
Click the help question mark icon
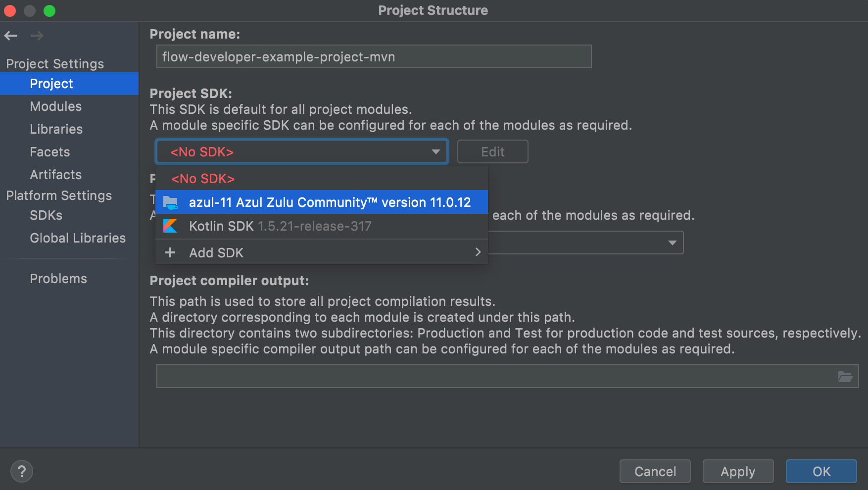[x=22, y=471]
